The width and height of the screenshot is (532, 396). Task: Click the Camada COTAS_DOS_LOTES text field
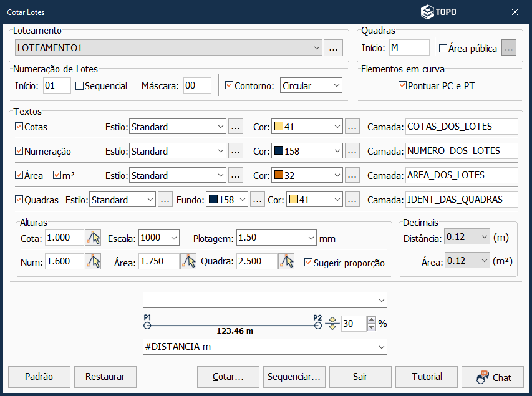(461, 127)
